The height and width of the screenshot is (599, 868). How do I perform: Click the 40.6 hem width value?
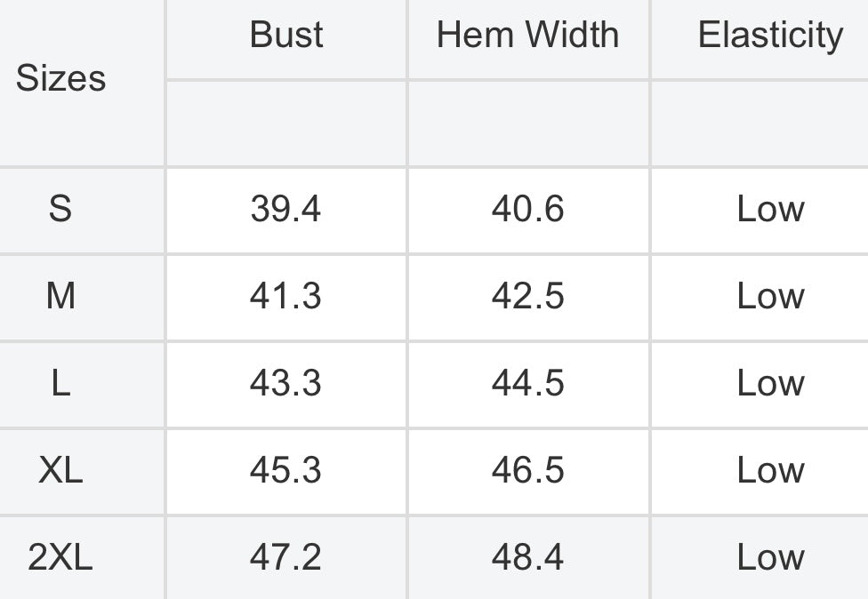(x=528, y=209)
